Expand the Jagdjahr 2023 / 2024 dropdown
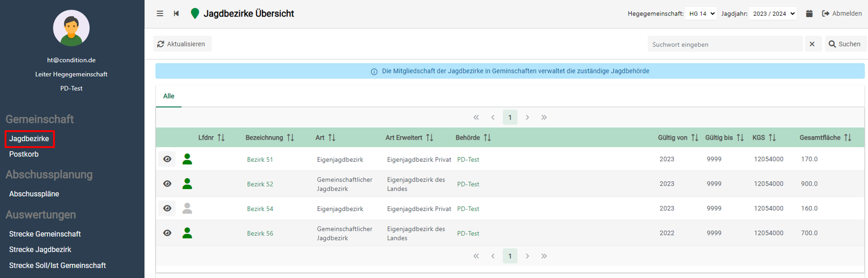 click(773, 14)
